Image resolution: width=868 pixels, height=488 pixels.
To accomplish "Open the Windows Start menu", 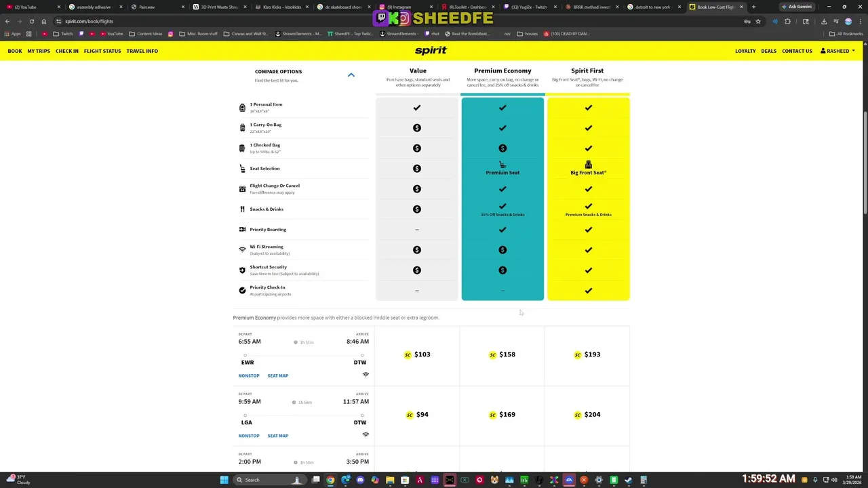I will (224, 480).
